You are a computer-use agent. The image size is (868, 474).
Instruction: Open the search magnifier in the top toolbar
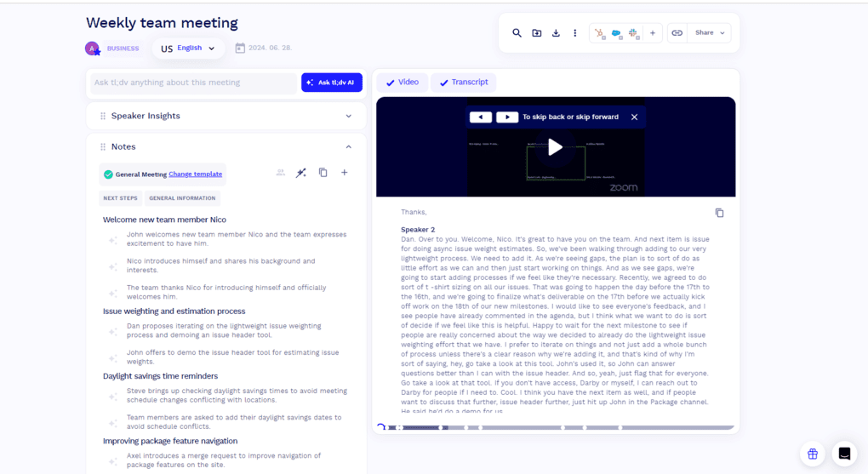click(x=517, y=33)
